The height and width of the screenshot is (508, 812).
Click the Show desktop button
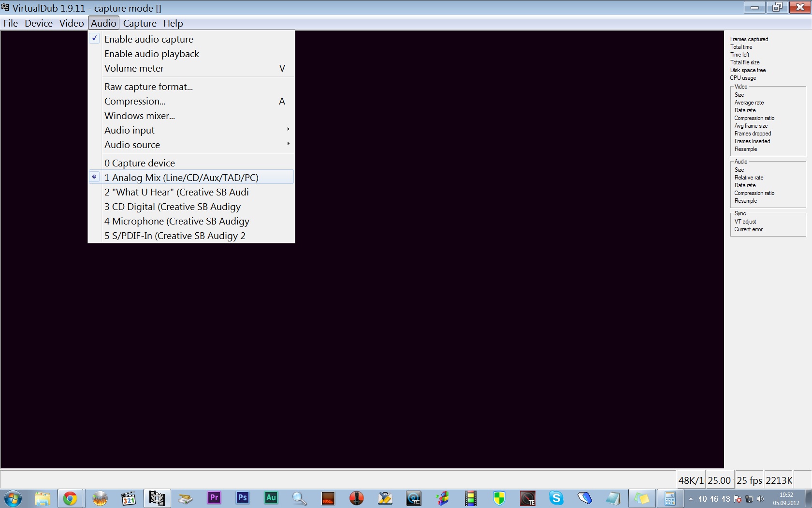tap(808, 498)
